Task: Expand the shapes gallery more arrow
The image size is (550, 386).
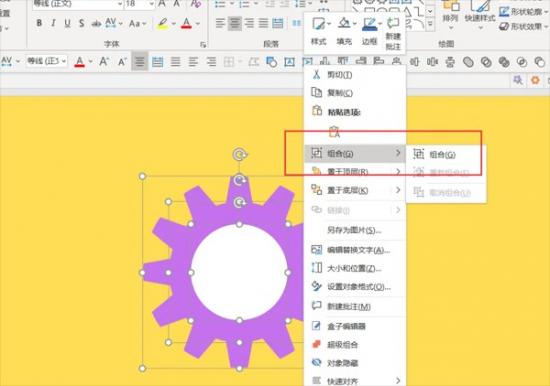Action: (430, 25)
